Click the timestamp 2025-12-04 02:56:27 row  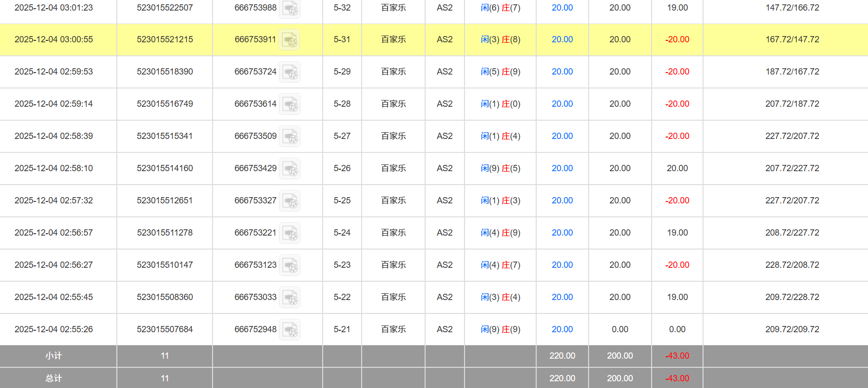pyautogui.click(x=53, y=265)
